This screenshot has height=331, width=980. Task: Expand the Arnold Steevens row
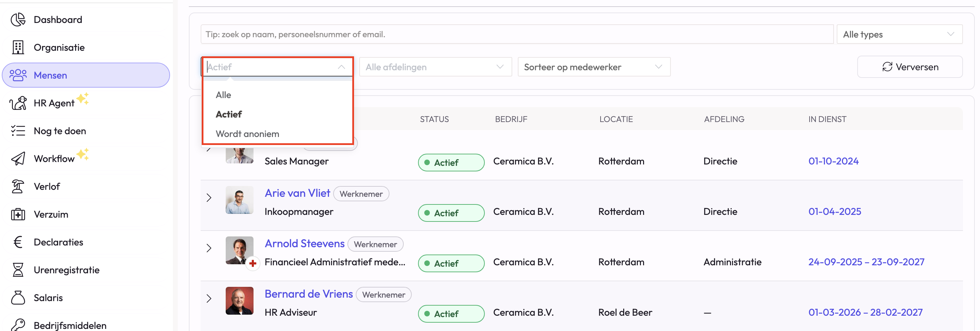pyautogui.click(x=209, y=248)
